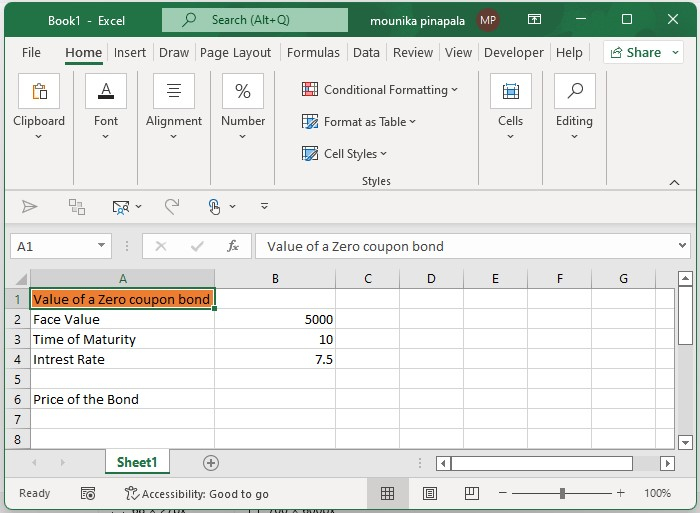
Task: Click the Redo arrow icon
Action: pyautogui.click(x=172, y=206)
